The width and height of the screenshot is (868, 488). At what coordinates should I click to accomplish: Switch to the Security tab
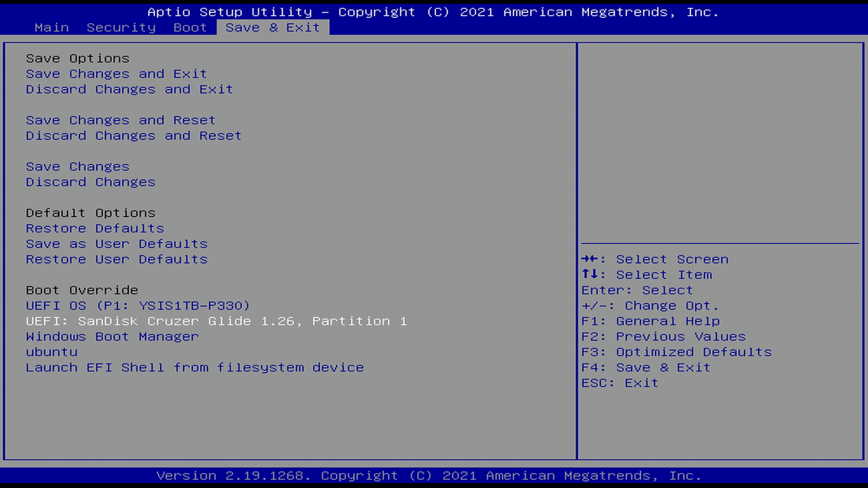(x=121, y=28)
